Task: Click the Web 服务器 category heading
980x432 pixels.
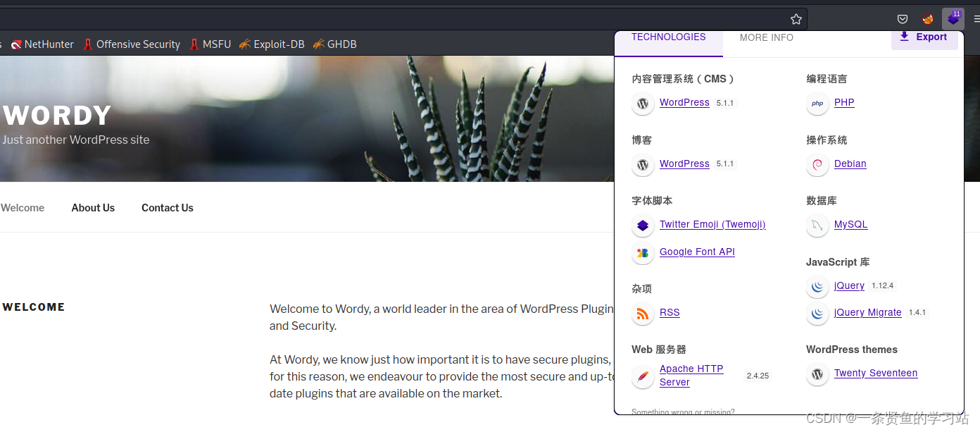Action: point(659,350)
